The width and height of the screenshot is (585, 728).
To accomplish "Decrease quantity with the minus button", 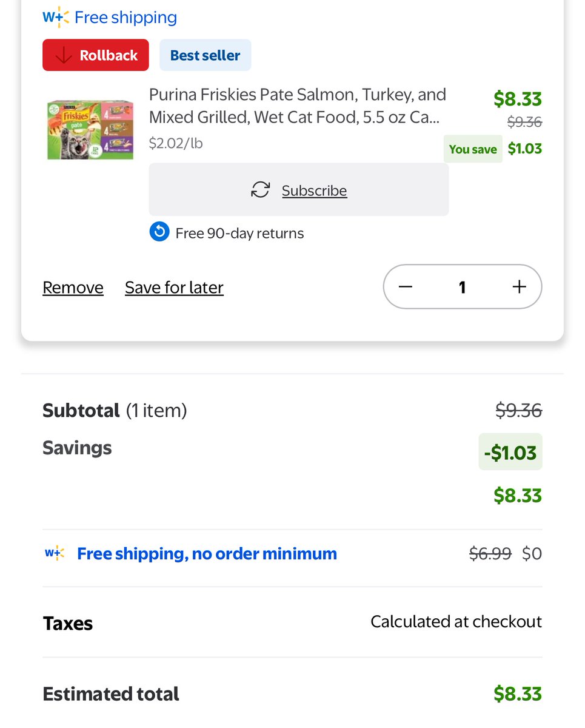I will pos(406,287).
